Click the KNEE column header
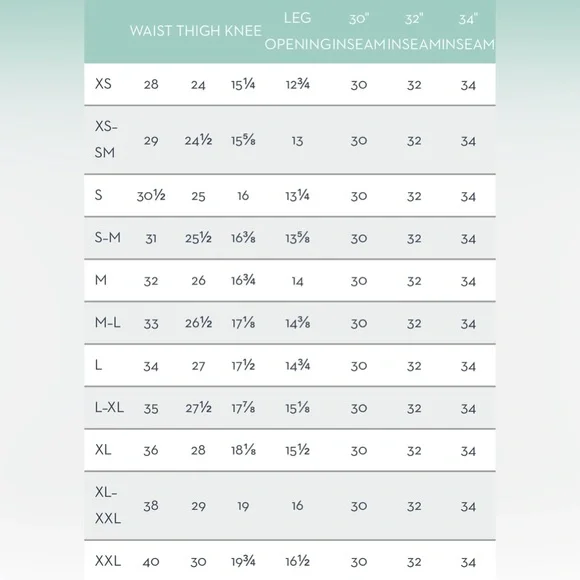The image size is (580, 580). pyautogui.click(x=243, y=31)
